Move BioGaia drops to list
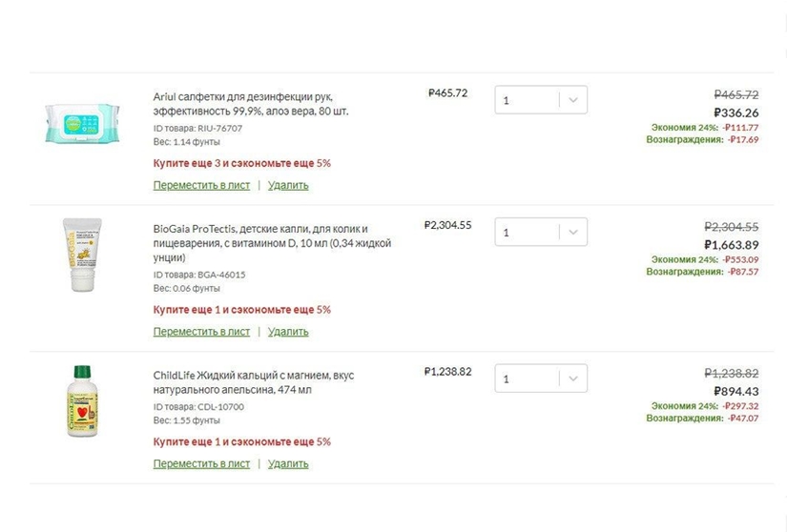 click(201, 332)
